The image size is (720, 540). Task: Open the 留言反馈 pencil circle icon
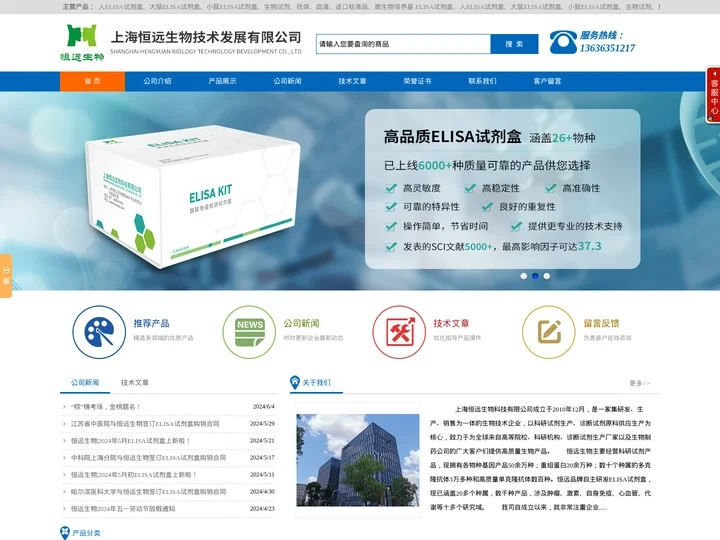tap(549, 332)
